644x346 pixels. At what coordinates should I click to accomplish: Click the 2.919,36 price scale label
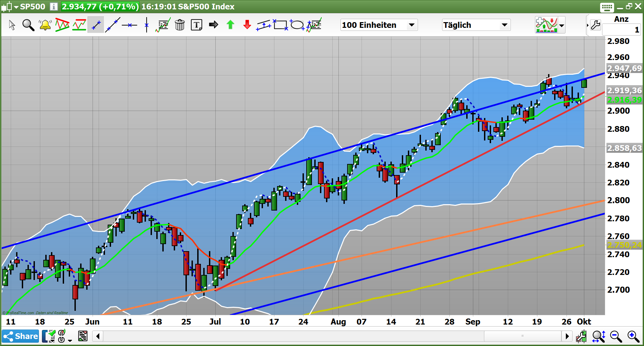click(624, 91)
